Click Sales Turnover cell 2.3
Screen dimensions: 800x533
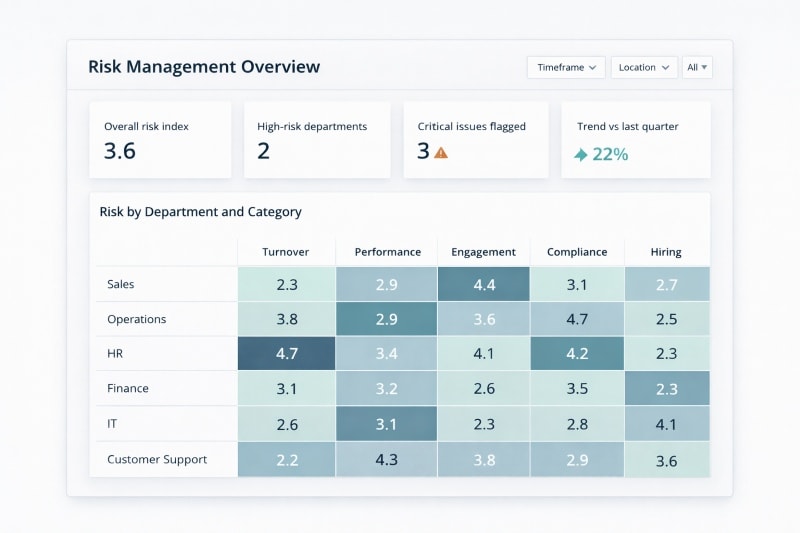point(287,284)
